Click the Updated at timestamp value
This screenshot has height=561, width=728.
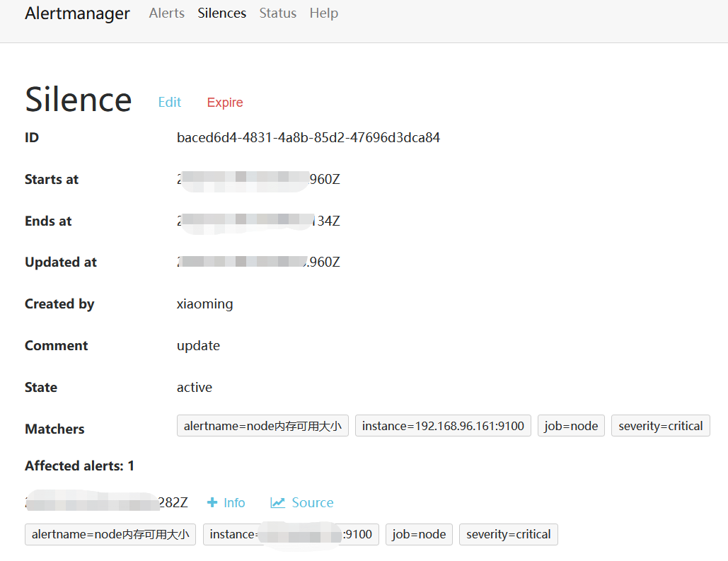coord(258,262)
